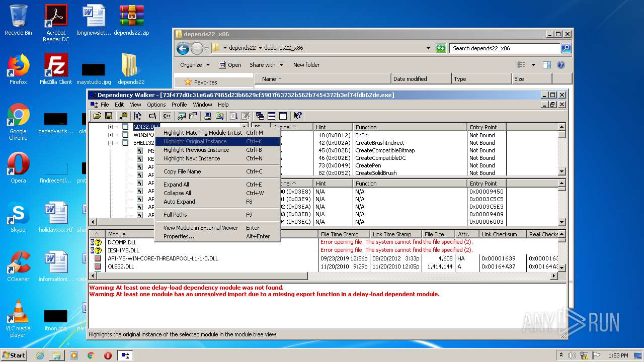Open the Options menu
This screenshot has height=362, width=644.
pyautogui.click(x=156, y=105)
